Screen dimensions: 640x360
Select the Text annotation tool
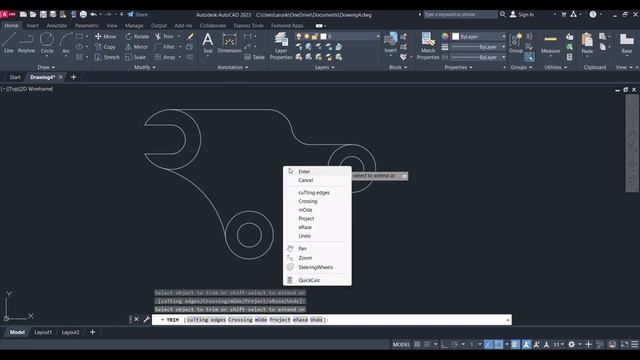(208, 43)
